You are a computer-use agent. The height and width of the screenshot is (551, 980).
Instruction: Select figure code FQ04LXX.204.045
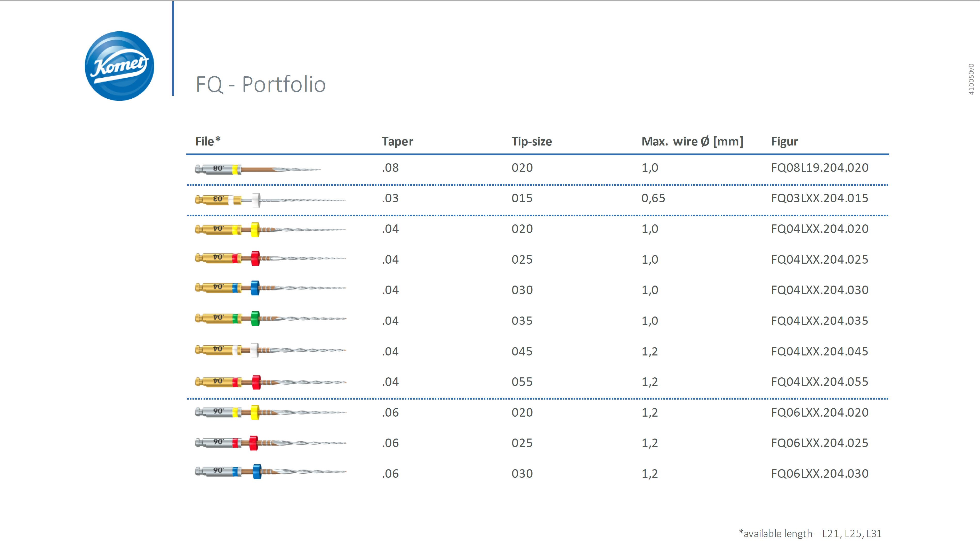820,351
